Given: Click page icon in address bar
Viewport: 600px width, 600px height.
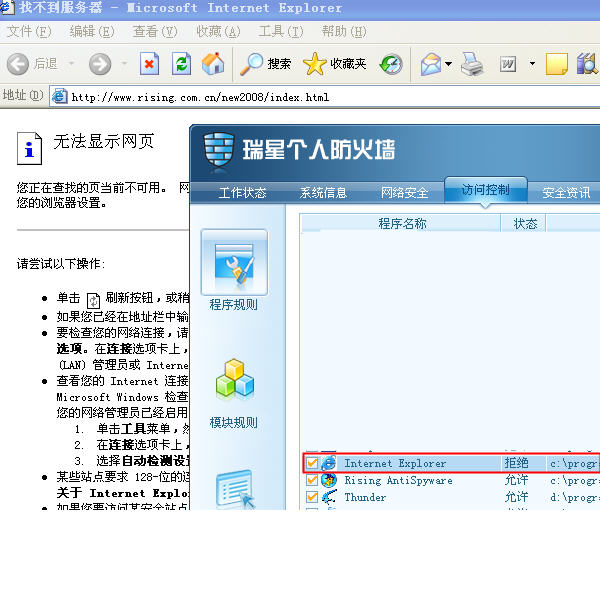Looking at the screenshot, I should 60,96.
